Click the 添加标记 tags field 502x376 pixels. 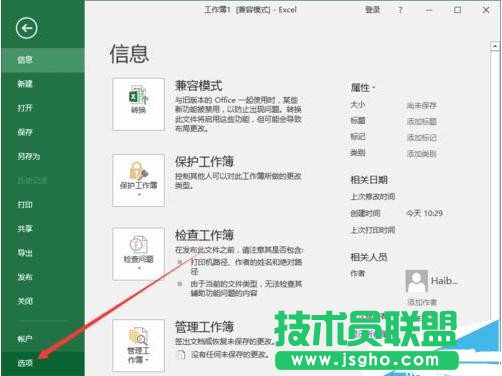(422, 138)
